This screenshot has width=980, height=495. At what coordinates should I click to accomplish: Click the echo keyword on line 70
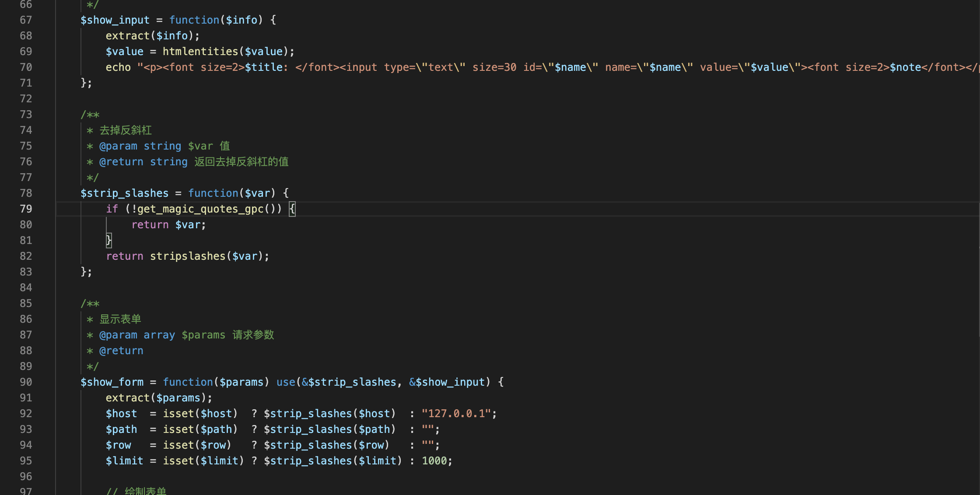coord(118,67)
